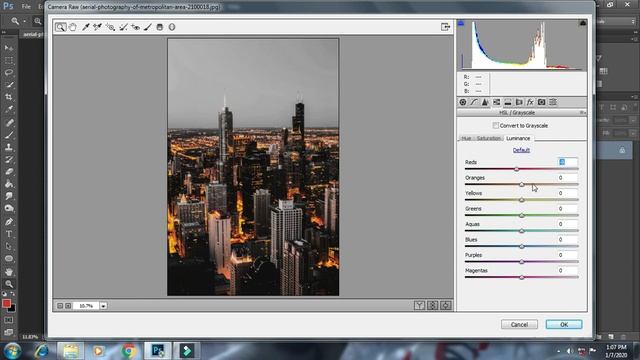Click the Aquas luminance slider handle
This screenshot has width=640, height=360.
point(522,231)
